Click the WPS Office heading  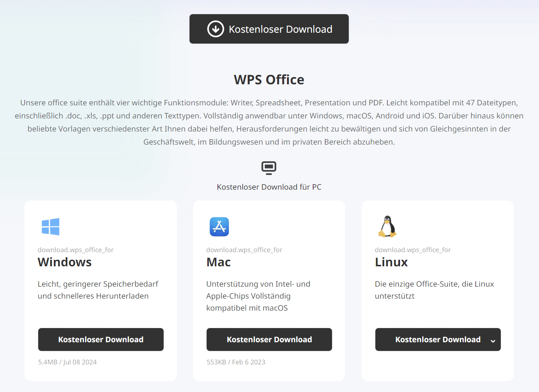[x=269, y=80]
